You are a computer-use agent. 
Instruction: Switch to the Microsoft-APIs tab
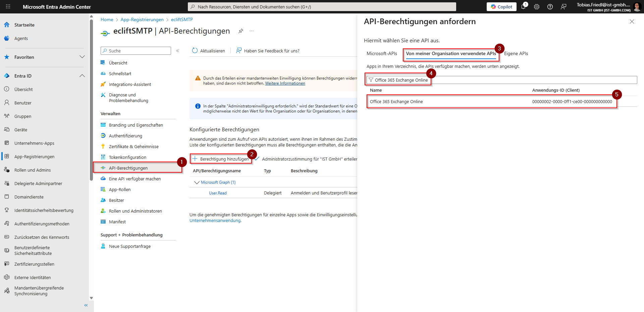pyautogui.click(x=382, y=53)
